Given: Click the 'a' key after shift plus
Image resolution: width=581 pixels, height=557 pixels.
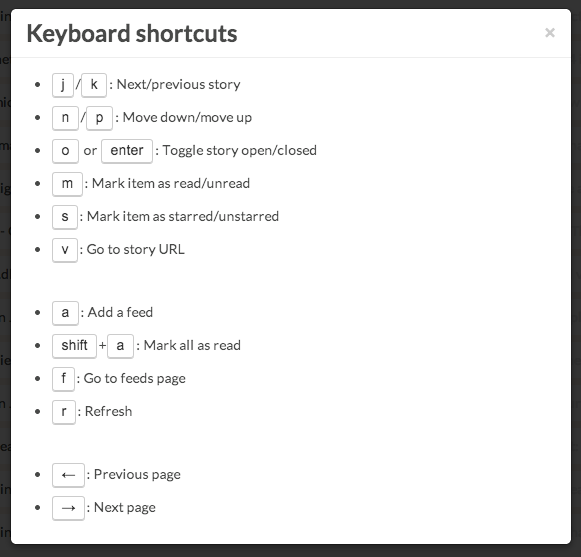Looking at the screenshot, I should (x=120, y=346).
